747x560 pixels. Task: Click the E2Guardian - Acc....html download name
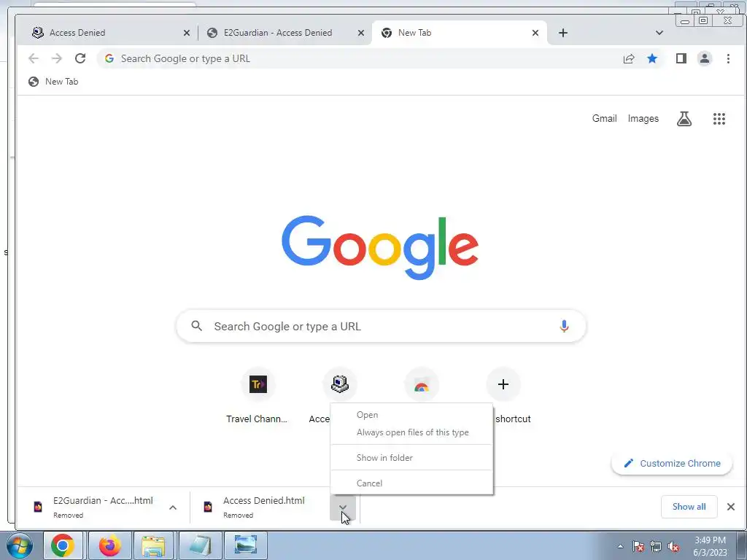[103, 500]
